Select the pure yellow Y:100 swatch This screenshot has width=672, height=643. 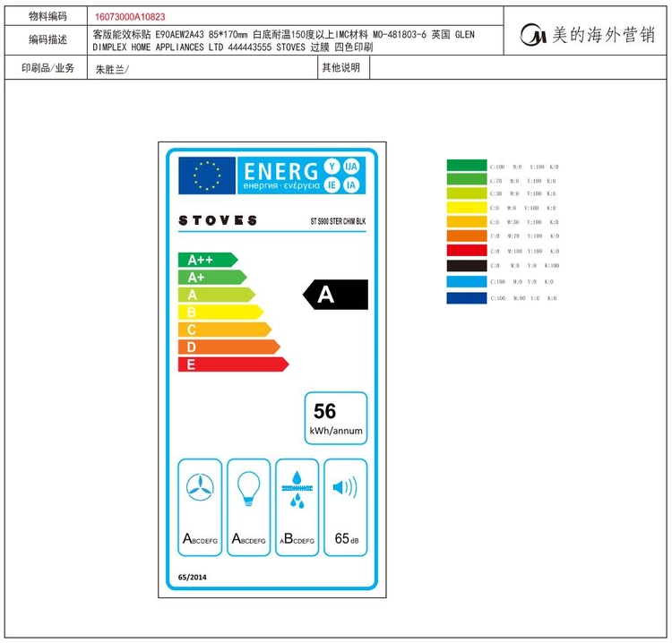pos(467,208)
